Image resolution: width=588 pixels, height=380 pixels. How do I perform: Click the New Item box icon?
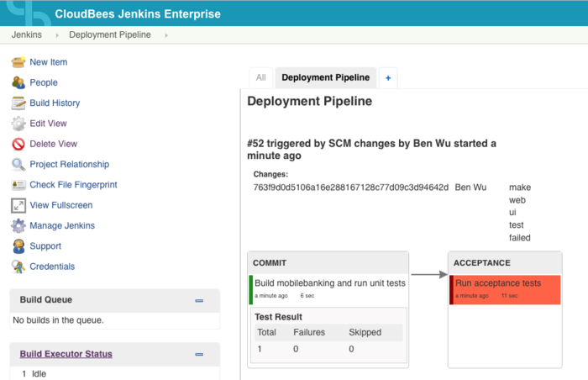(x=18, y=62)
